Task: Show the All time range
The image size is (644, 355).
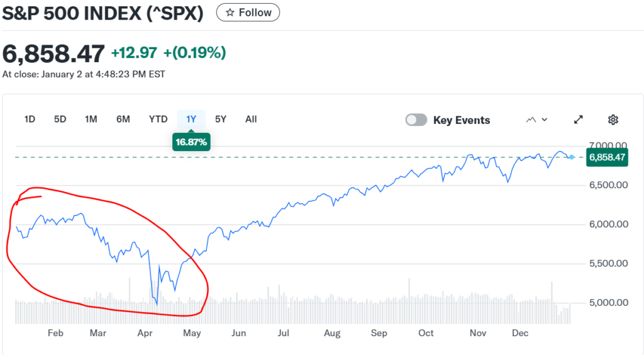Action: point(251,119)
